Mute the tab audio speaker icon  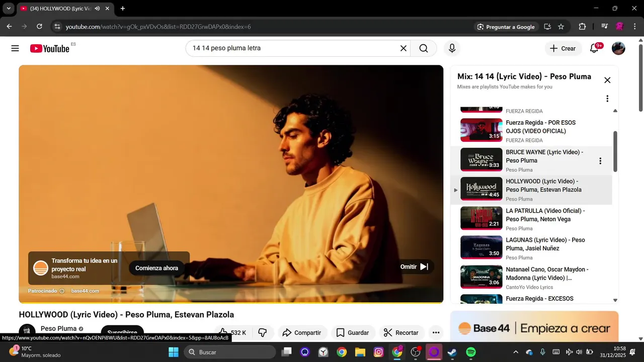click(97, 9)
